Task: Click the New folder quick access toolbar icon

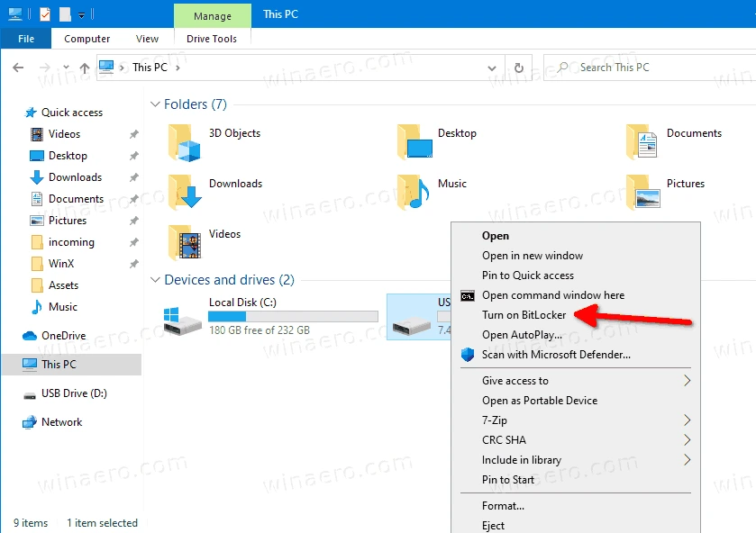Action: tap(65, 14)
